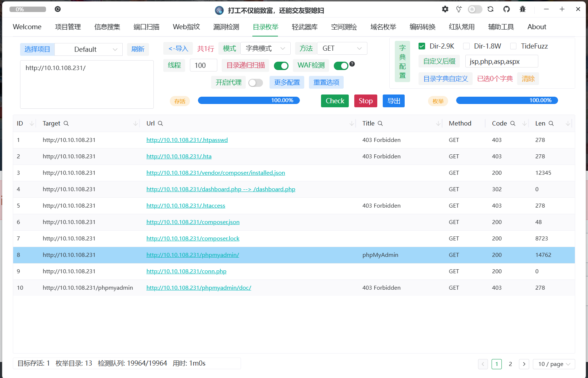The width and height of the screenshot is (588, 378).
Task: Click the 存活 progress bar
Action: tap(249, 100)
